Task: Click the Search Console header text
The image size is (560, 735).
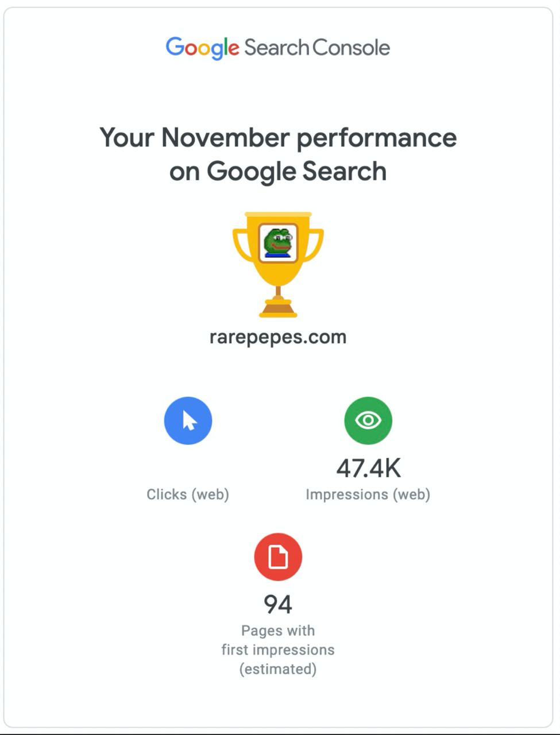Action: pos(317,47)
